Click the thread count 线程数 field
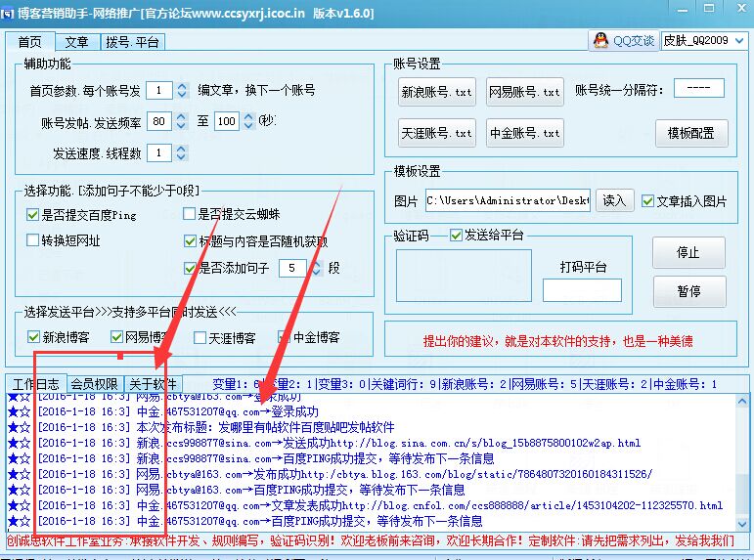Image resolution: width=754 pixels, height=560 pixels. [159, 152]
